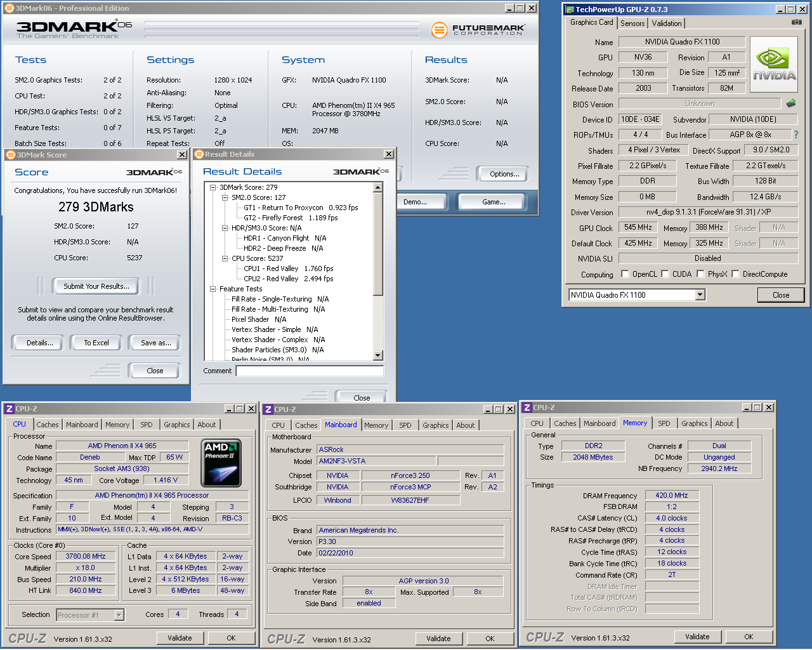
Task: Click the AMD Phenom II logo in CPU-Z
Action: coord(221,463)
